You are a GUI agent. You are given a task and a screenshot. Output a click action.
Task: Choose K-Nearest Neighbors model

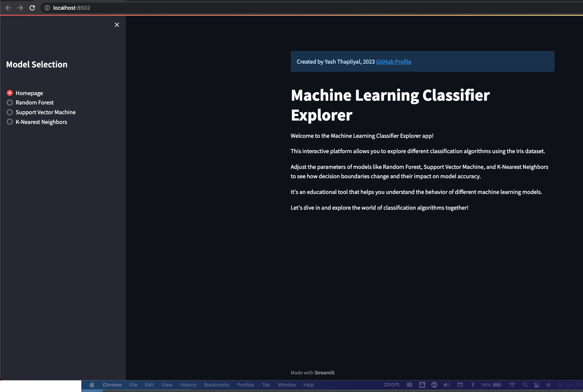37,122
